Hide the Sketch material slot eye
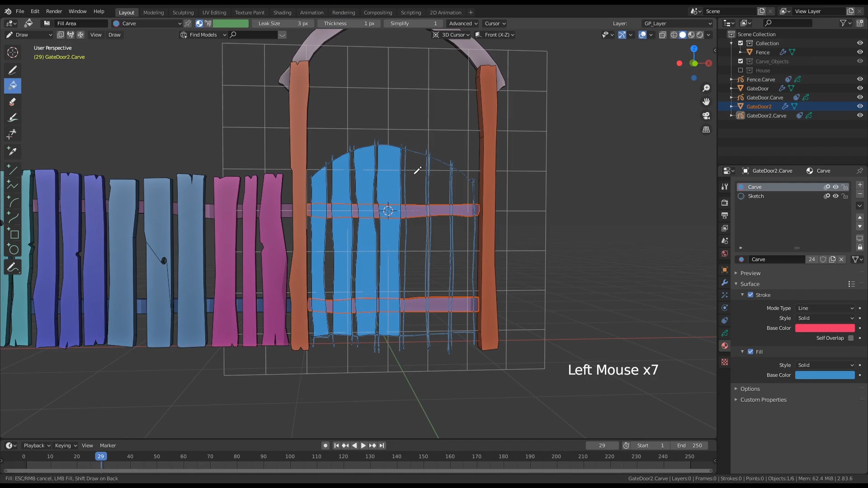868x488 pixels. pos(836,196)
